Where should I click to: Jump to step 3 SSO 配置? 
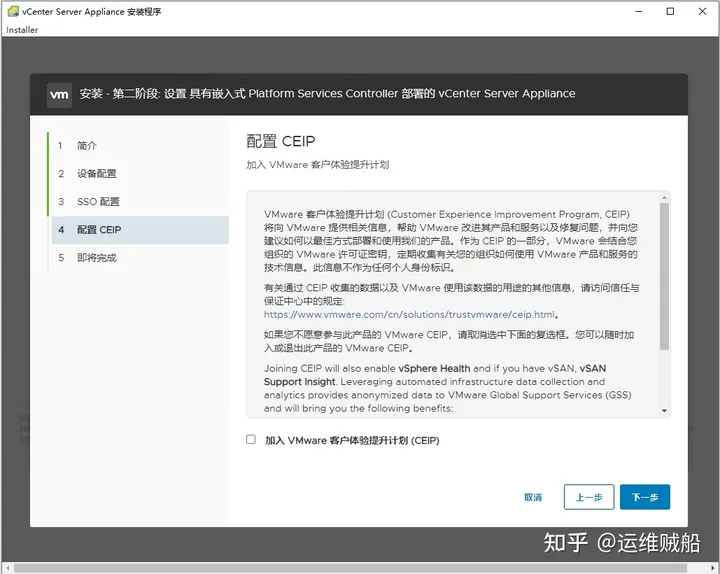tap(98, 202)
